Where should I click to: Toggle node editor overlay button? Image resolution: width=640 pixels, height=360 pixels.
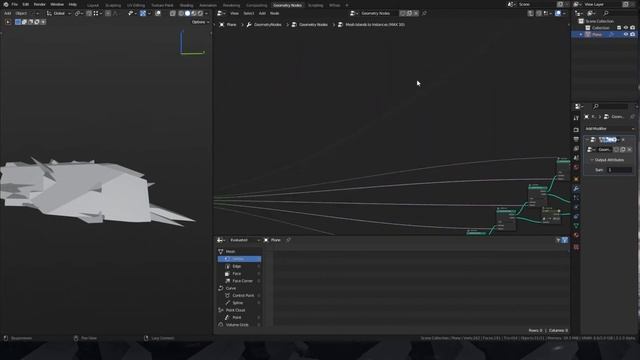558,13
